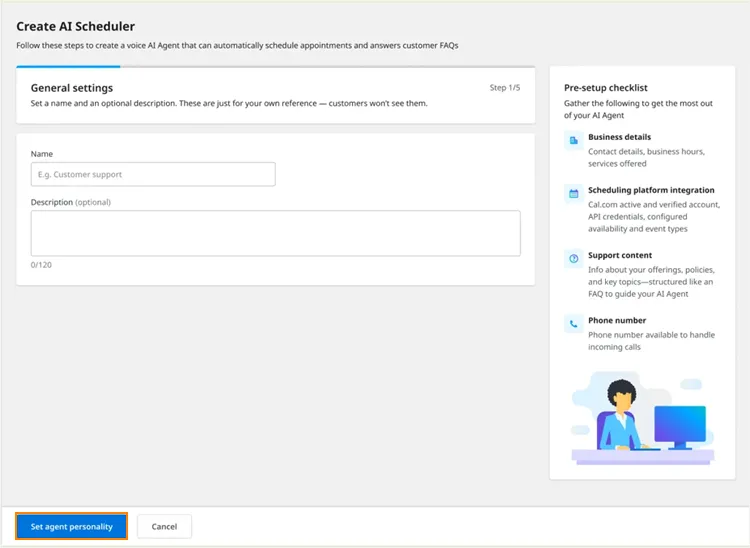Click the Scheduling platform calendar icon
Viewport: 750px width, 548px height.
click(x=574, y=194)
